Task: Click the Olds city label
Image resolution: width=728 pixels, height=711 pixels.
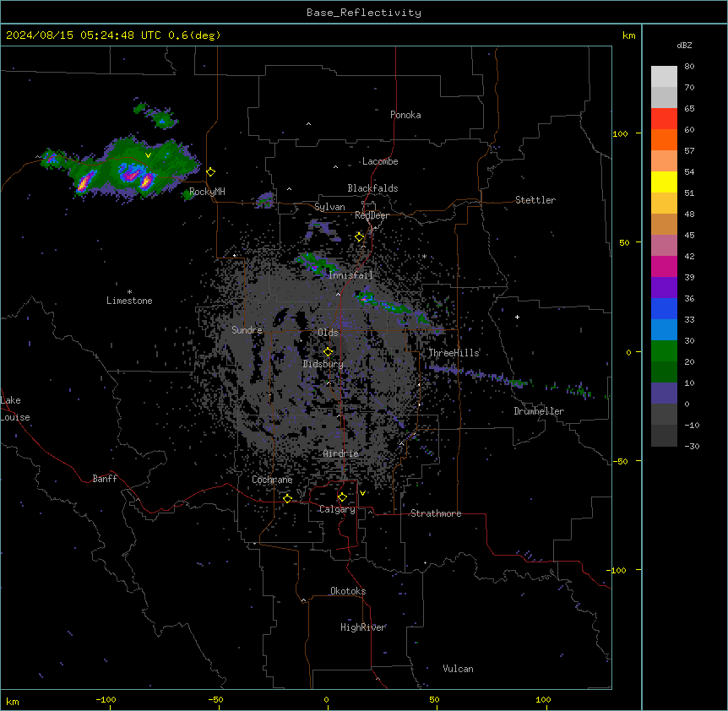Action: coord(328,333)
